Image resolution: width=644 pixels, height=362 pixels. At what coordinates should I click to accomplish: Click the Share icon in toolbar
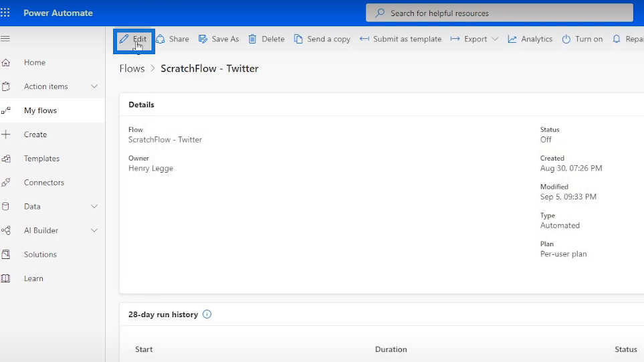click(x=160, y=39)
